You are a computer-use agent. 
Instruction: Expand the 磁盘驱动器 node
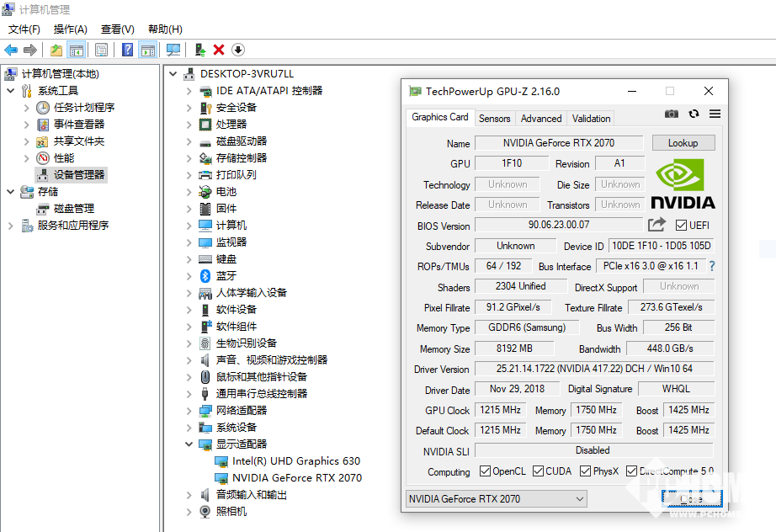pos(189,141)
